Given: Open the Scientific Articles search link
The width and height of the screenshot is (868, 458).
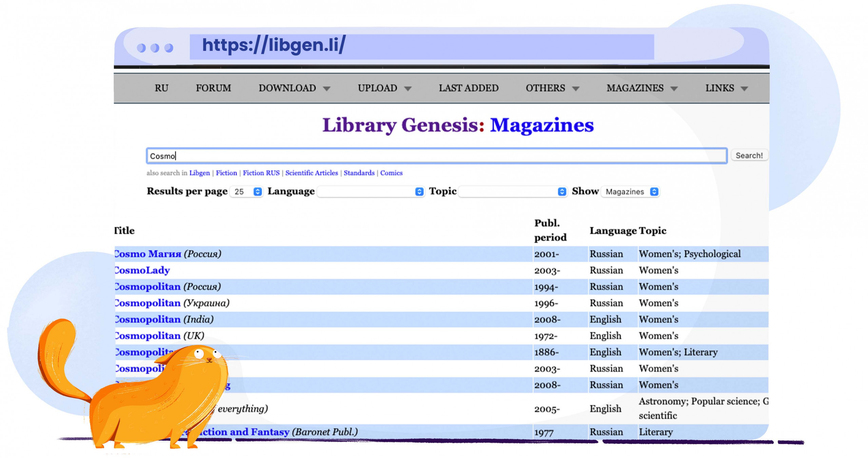Looking at the screenshot, I should coord(312,173).
